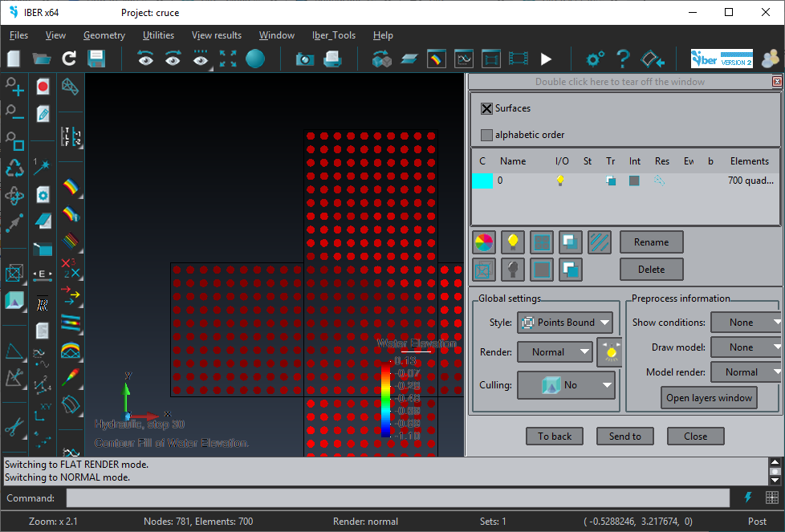Click the camera snapshot icon in toolbar

(x=305, y=59)
